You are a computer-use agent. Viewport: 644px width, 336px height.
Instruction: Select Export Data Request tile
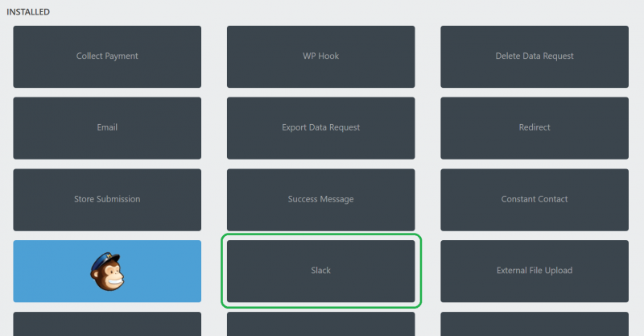click(320, 128)
